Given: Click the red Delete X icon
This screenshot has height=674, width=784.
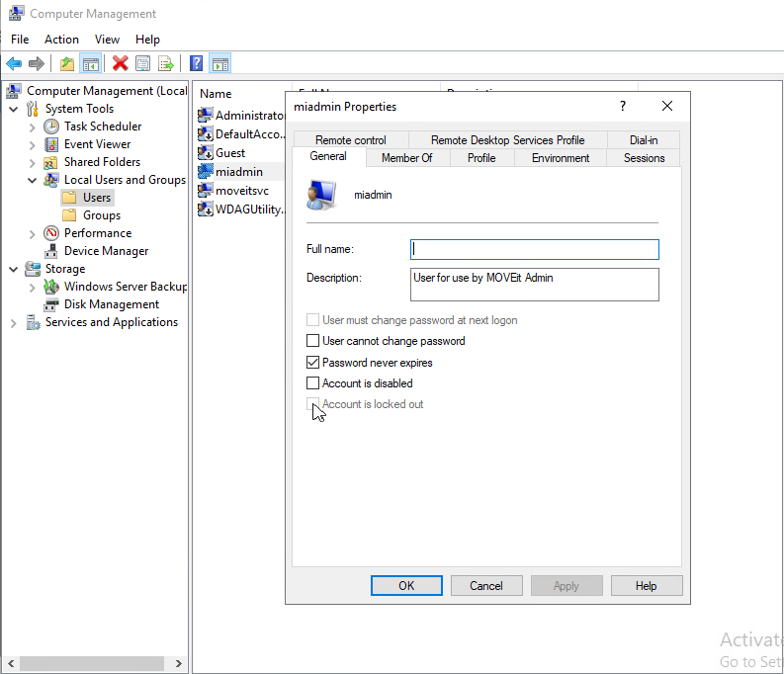Looking at the screenshot, I should (x=120, y=63).
